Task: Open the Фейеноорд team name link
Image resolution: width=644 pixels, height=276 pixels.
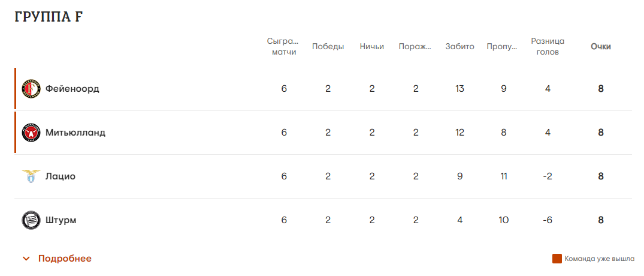Action: pos(72,89)
